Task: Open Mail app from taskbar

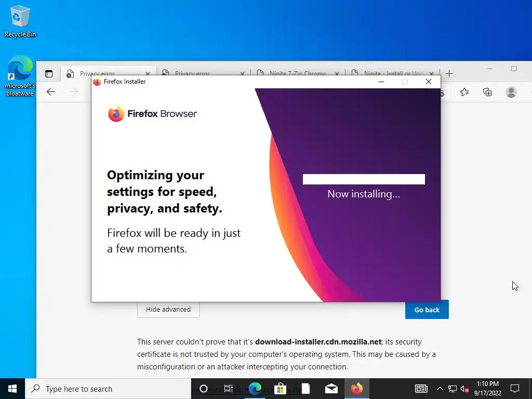Action: (x=331, y=389)
